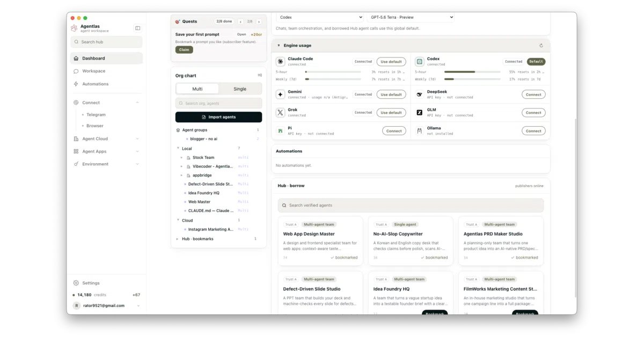644x338 pixels.
Task: Click the Import agents button
Action: point(218,117)
